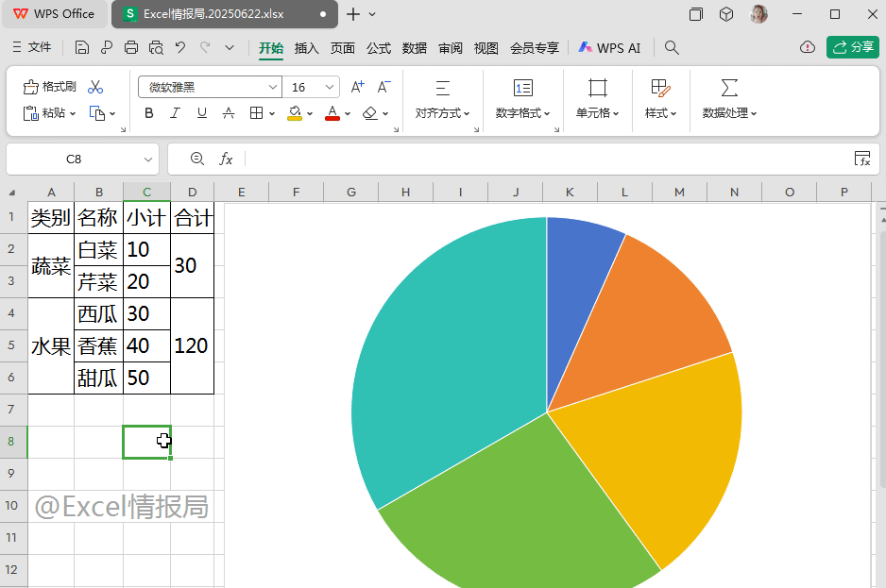Toggle Underline formatting
886x588 pixels.
[x=202, y=113]
